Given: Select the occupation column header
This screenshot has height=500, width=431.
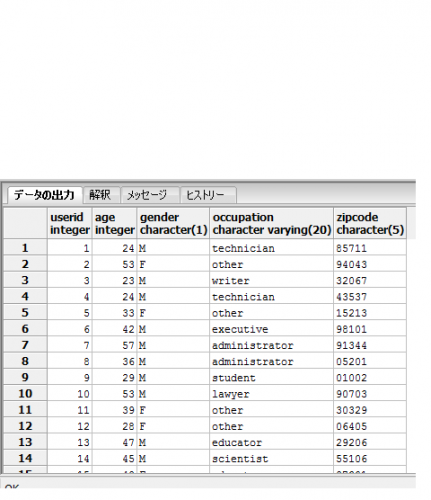Looking at the screenshot, I should (x=271, y=223).
